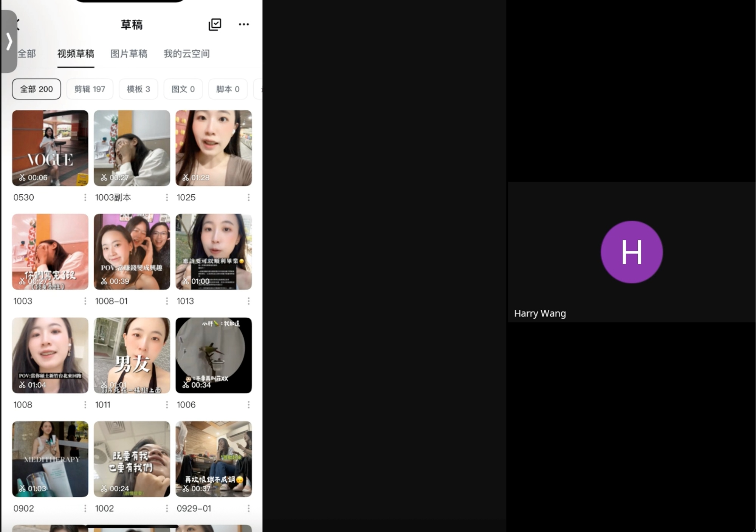Switch to the 图片草稿 tab

(x=129, y=54)
